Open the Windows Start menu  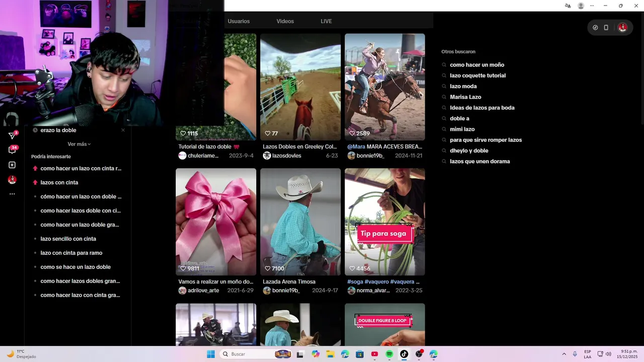click(211, 354)
